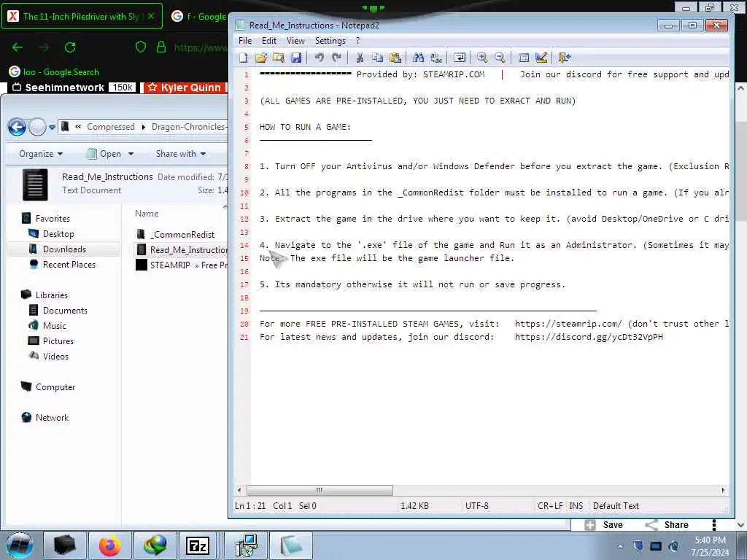The width and height of the screenshot is (747, 560).
Task: Open the syntax scheme selection icon
Action: click(524, 58)
